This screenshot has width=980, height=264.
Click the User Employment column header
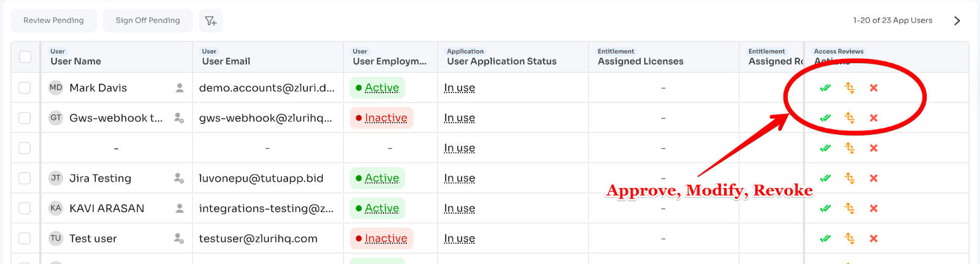pos(391,57)
